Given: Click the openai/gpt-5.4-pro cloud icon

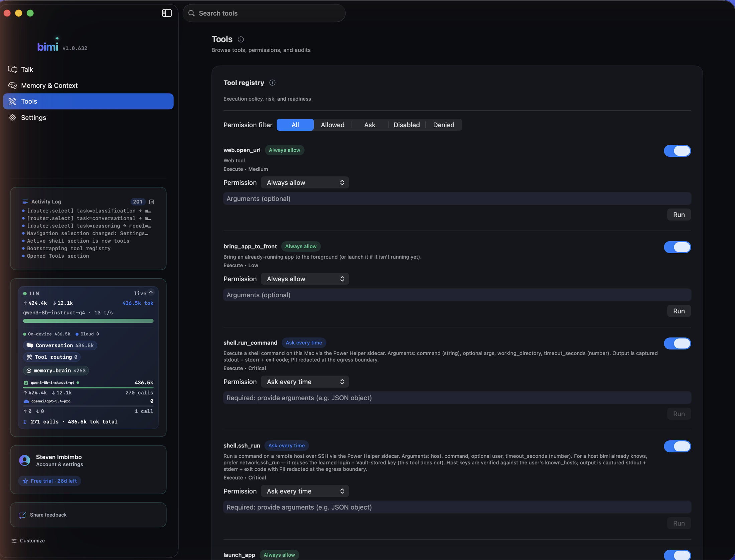Looking at the screenshot, I should pos(26,401).
